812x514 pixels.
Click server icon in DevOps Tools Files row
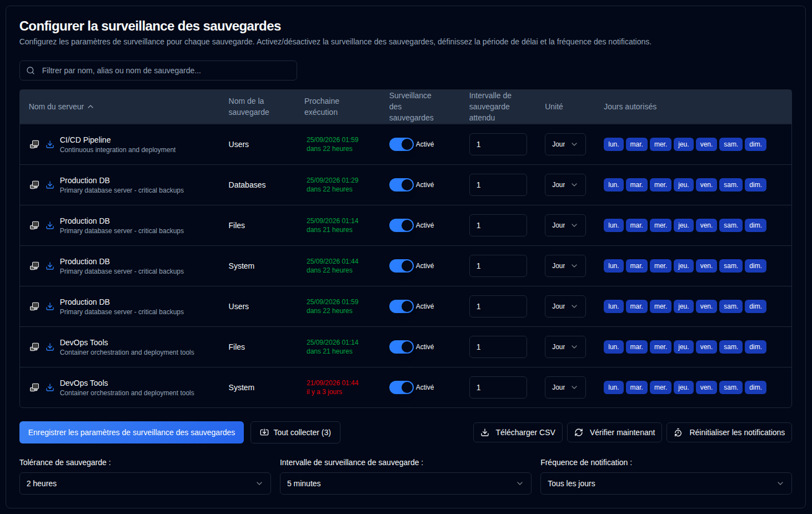pyautogui.click(x=34, y=347)
